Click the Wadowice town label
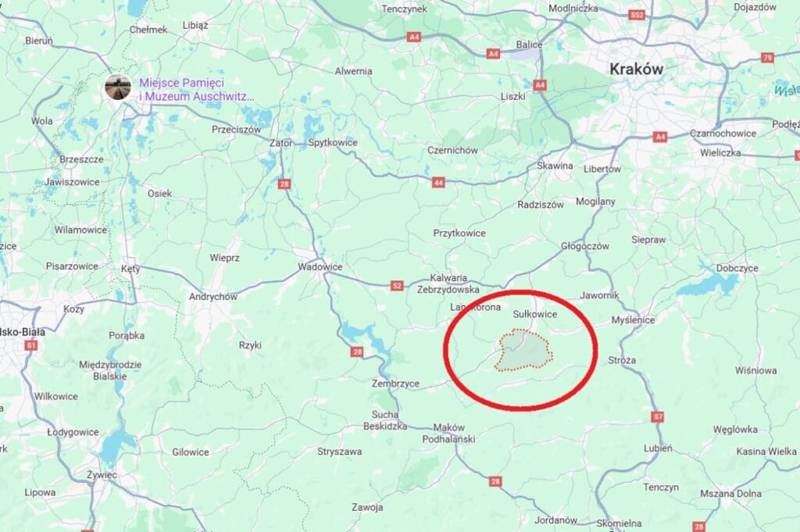 point(320,266)
